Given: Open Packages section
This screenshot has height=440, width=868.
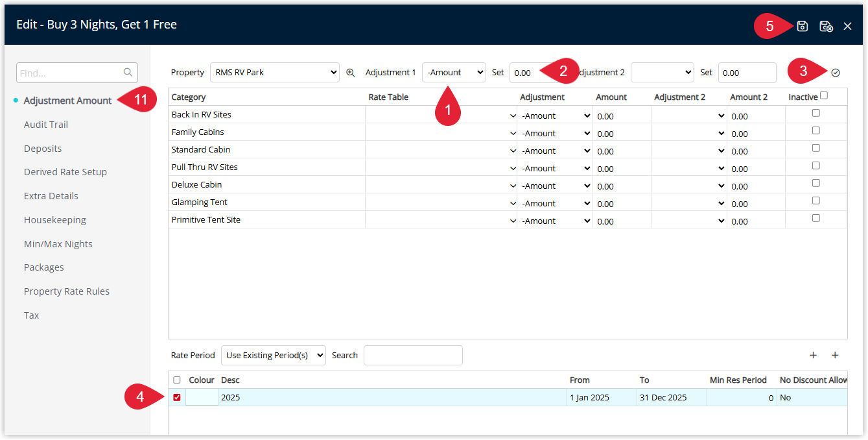Looking at the screenshot, I should coord(44,267).
